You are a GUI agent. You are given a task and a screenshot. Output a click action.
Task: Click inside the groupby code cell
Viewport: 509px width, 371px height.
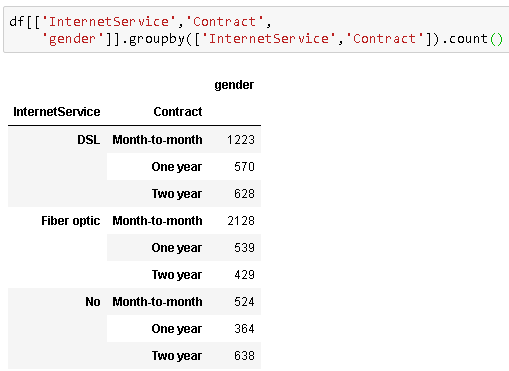[x=256, y=30]
